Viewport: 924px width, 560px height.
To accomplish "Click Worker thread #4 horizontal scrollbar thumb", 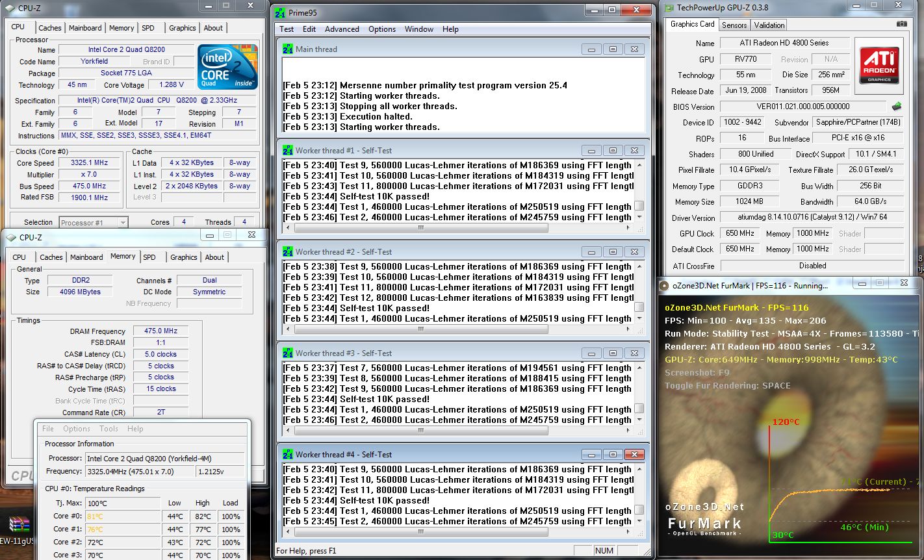I will click(421, 532).
